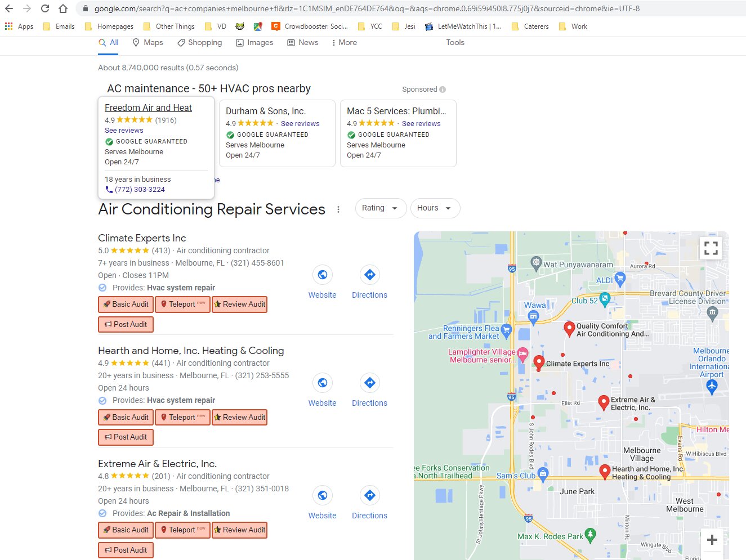The height and width of the screenshot is (560, 746).
Task: Go back with the browser back arrow
Action: [x=9, y=8]
